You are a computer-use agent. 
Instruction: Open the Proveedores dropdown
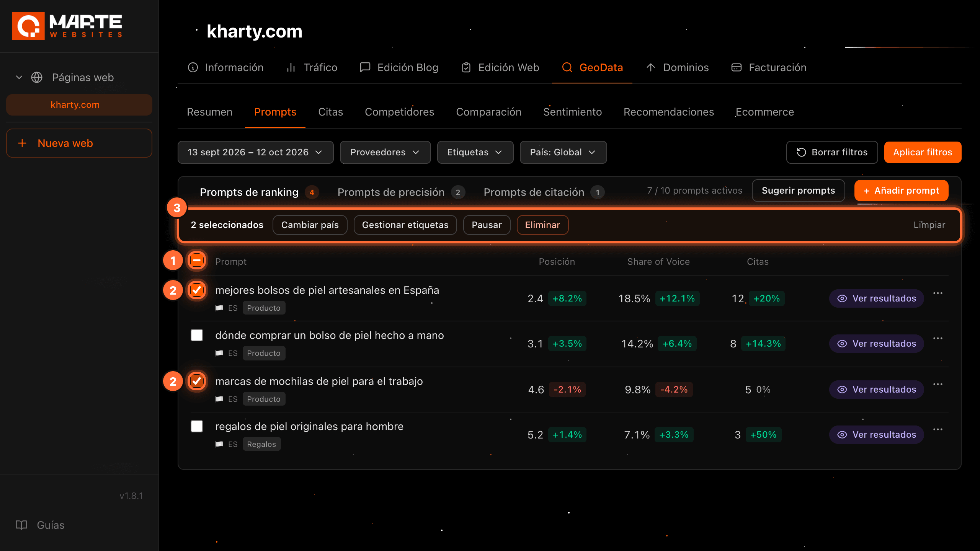coord(385,152)
